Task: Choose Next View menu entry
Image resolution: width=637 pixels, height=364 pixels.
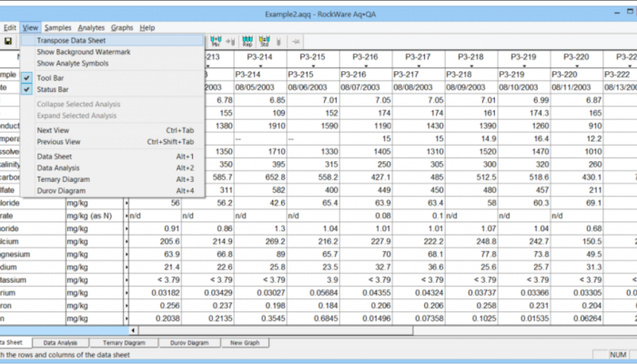Action: (x=113, y=130)
